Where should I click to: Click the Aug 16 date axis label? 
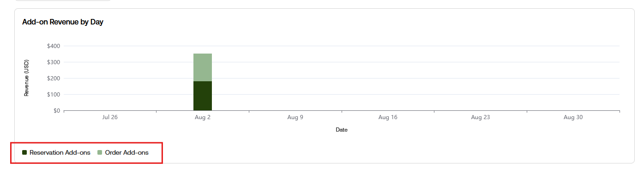[388, 117]
